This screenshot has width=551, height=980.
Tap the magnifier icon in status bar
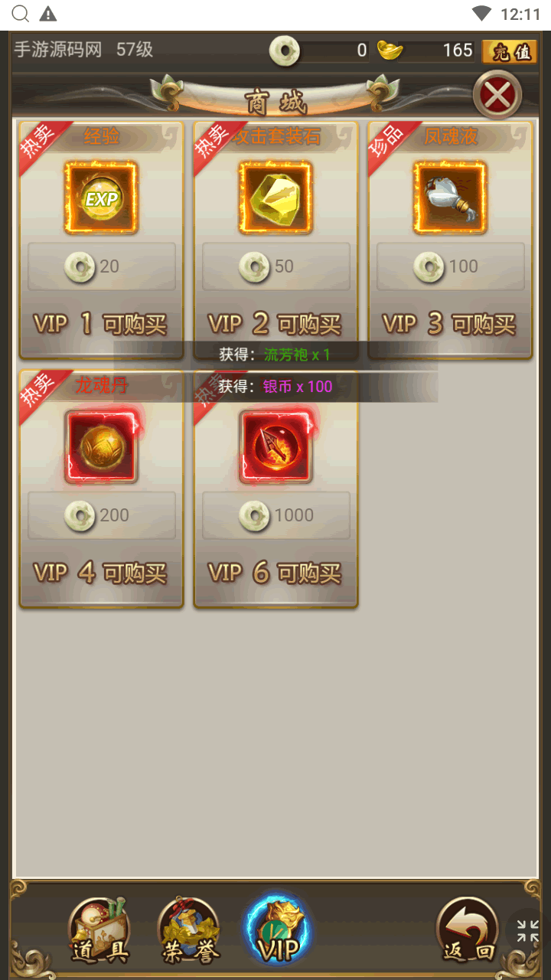coord(21,13)
